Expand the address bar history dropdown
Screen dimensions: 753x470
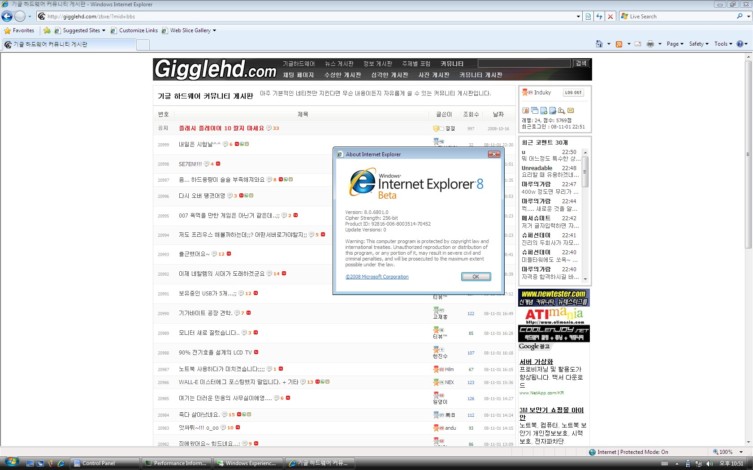pos(578,16)
